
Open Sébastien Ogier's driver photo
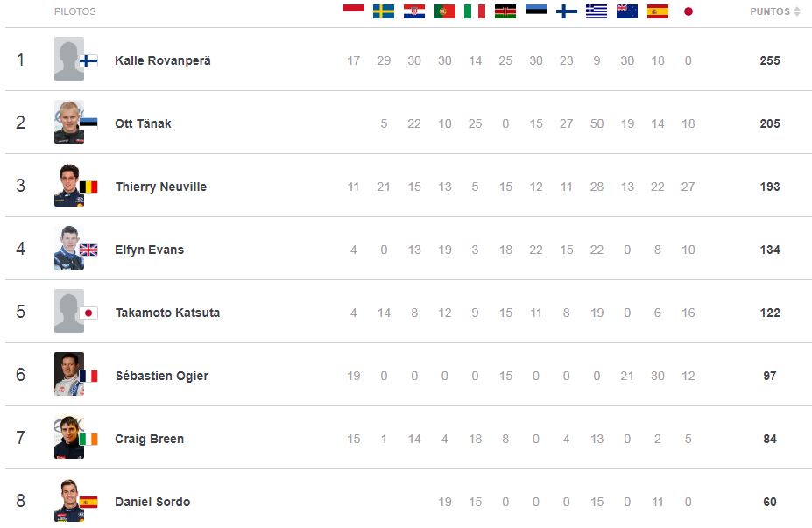tap(67, 373)
